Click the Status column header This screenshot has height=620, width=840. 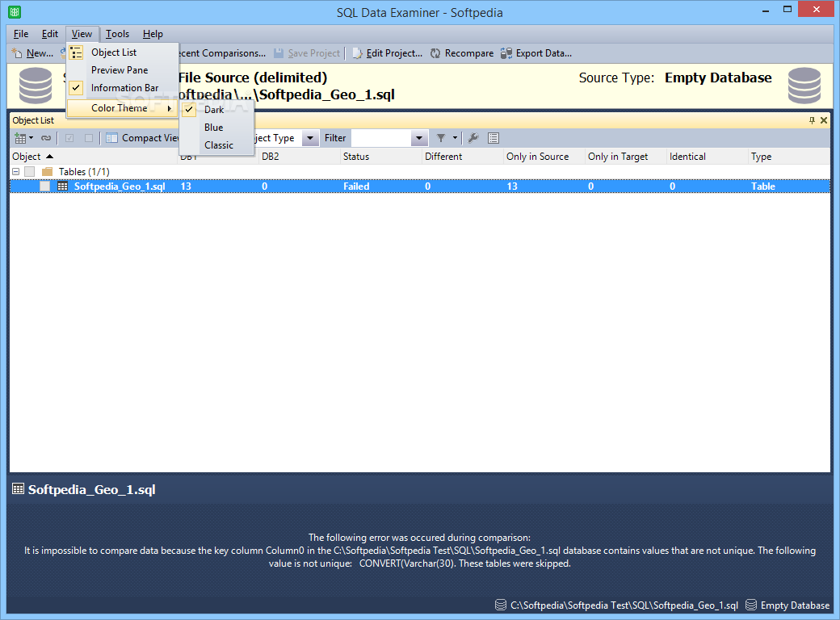coord(381,157)
